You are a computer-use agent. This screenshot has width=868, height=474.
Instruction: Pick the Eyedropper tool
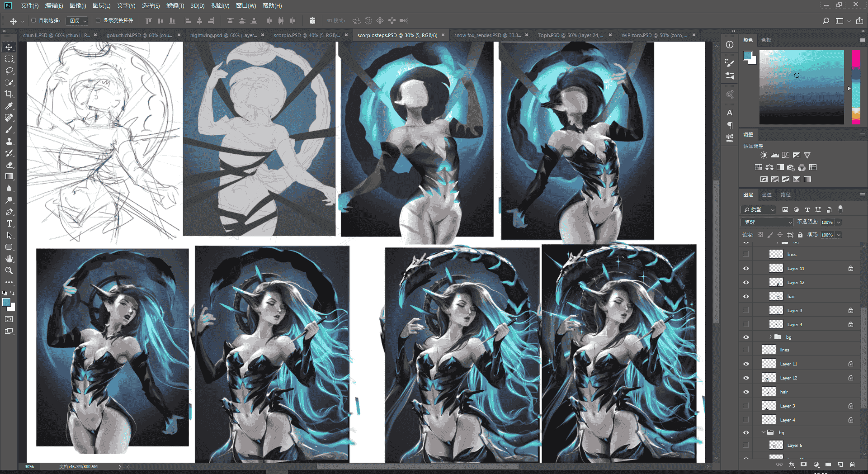[x=9, y=106]
